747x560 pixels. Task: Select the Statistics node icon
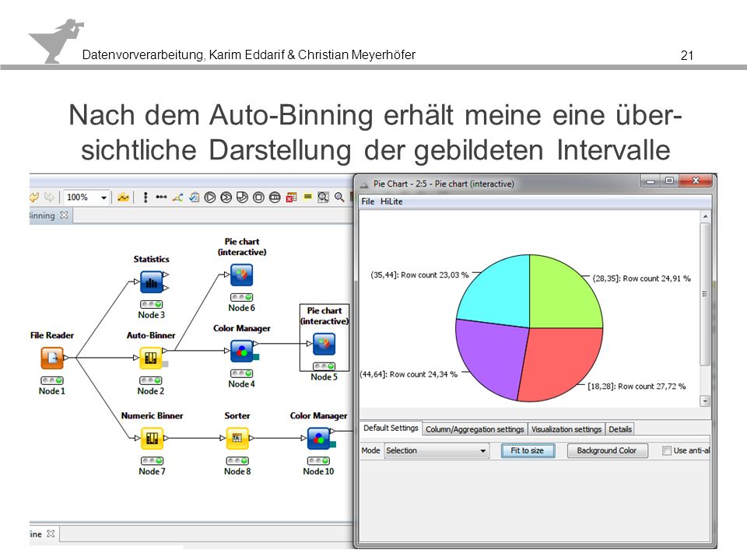(x=152, y=282)
